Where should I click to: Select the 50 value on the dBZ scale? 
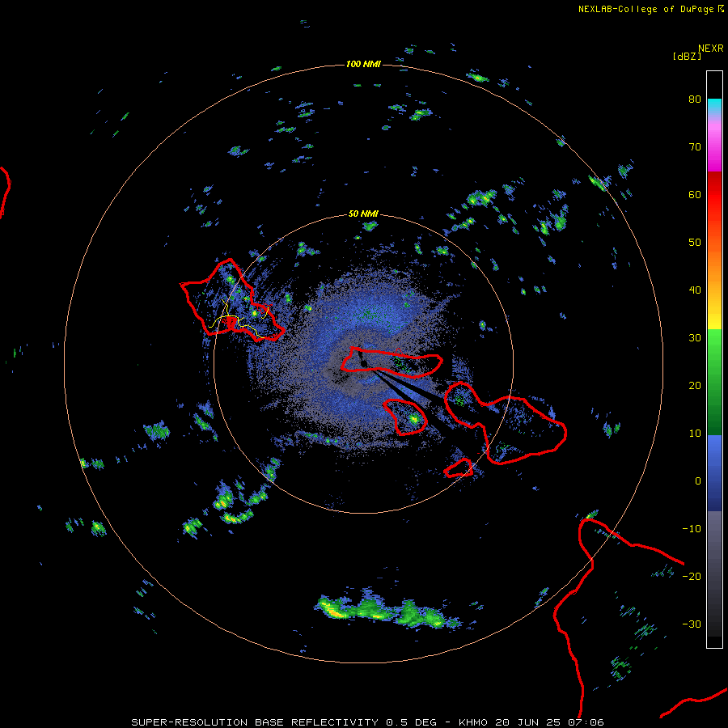[x=695, y=243]
